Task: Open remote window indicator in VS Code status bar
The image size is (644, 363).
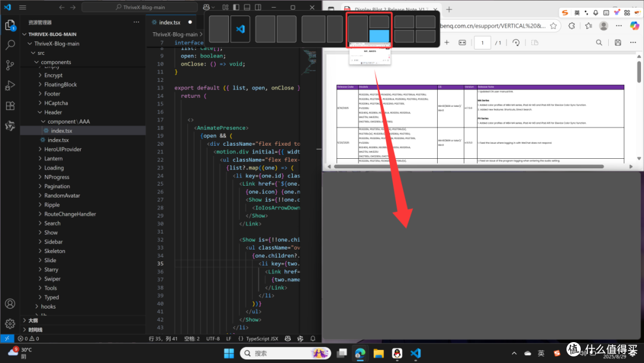Action: [x=7, y=339]
